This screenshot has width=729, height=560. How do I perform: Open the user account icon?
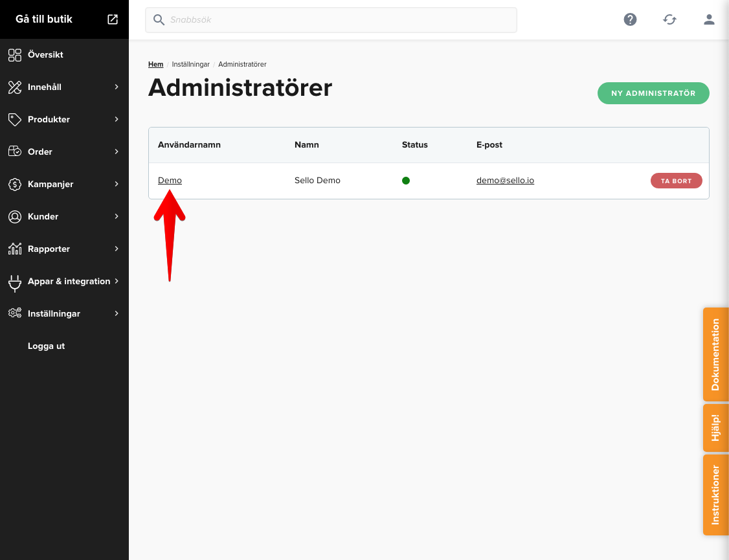pyautogui.click(x=709, y=19)
